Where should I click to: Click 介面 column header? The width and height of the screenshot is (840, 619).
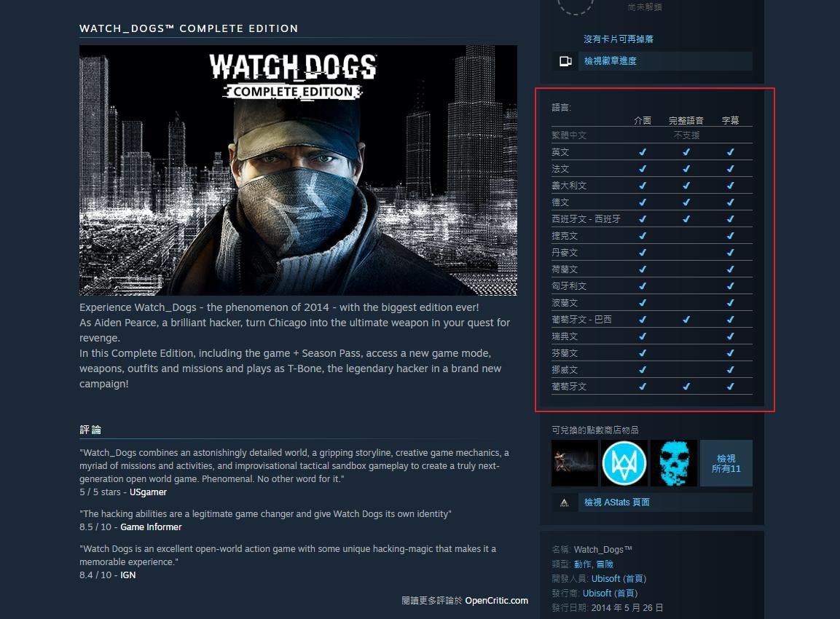tap(643, 120)
